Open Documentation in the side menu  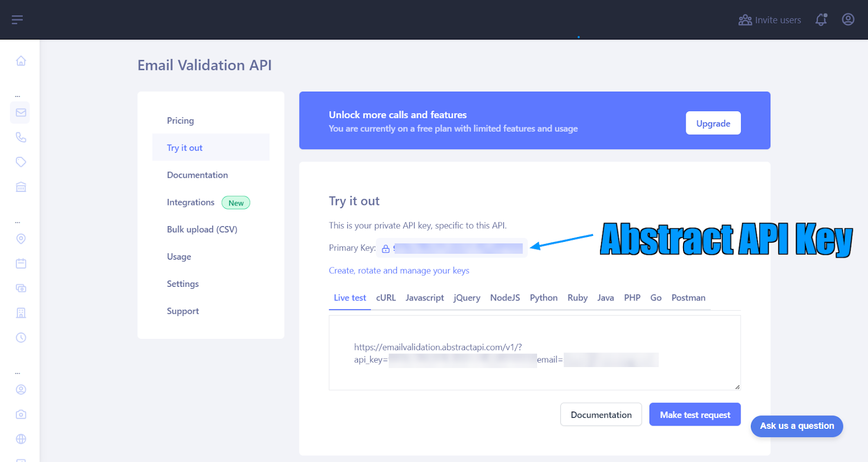pos(211,175)
